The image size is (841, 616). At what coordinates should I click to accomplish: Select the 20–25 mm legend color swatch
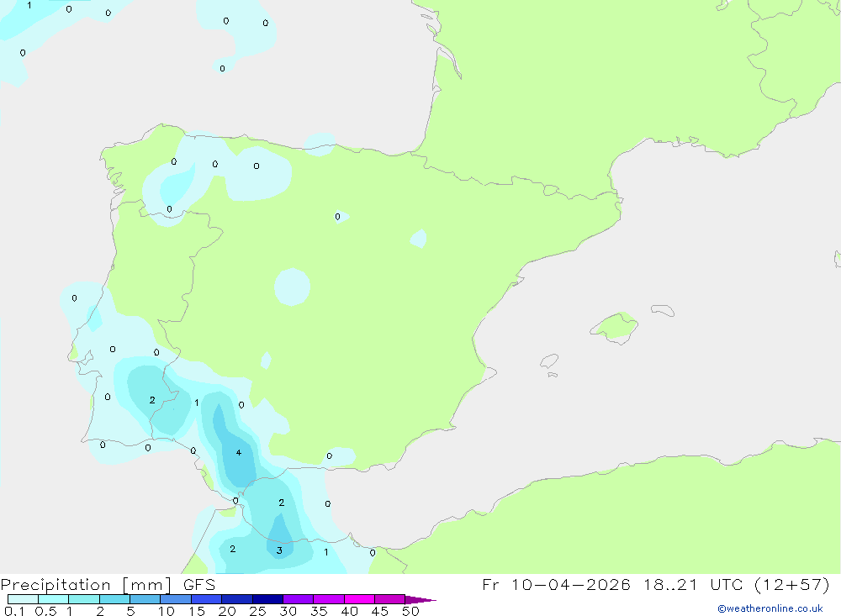pos(237,599)
